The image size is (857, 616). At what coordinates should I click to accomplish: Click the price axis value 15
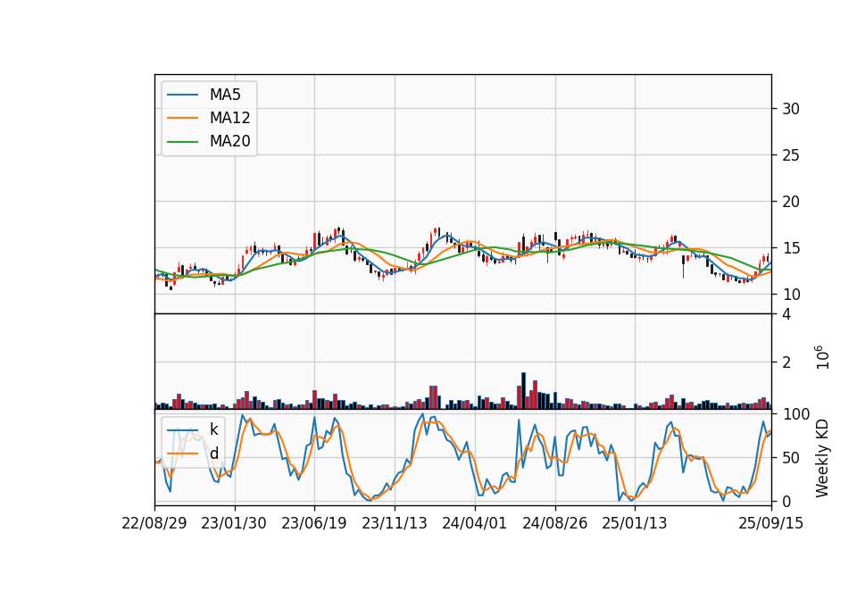791,248
